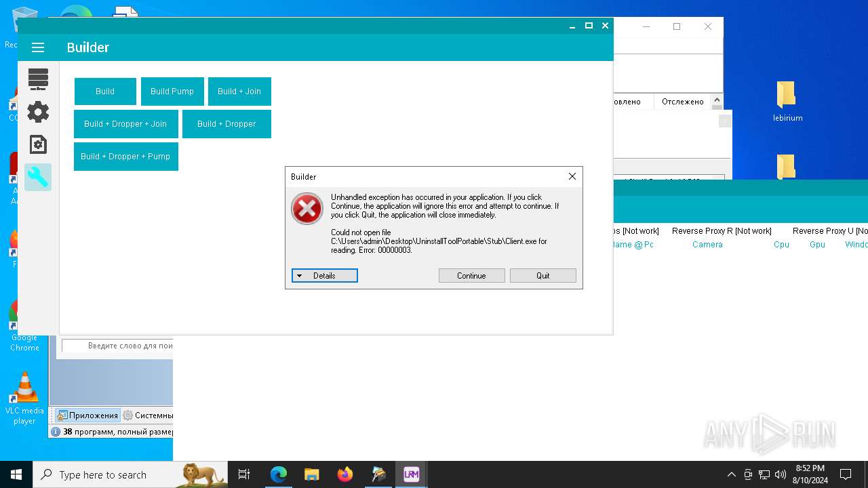Open the network tray icon
This screenshot has height=488, width=868.
tap(764, 474)
